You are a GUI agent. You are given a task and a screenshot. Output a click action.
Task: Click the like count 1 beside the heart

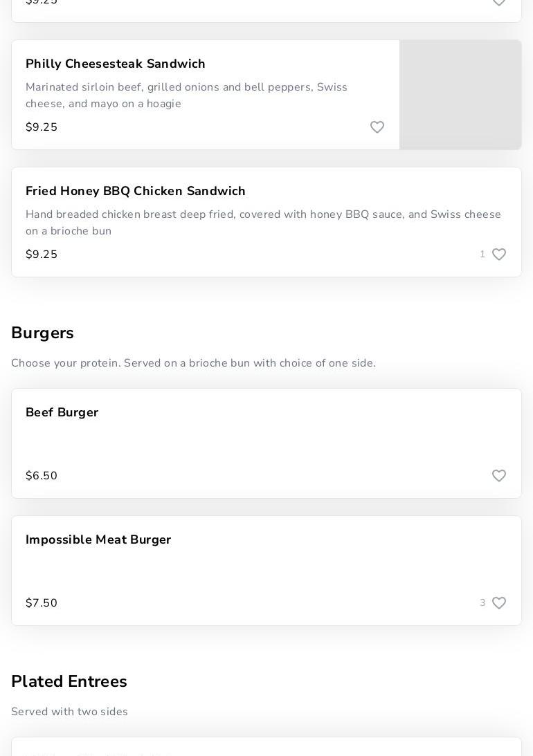coord(482,254)
